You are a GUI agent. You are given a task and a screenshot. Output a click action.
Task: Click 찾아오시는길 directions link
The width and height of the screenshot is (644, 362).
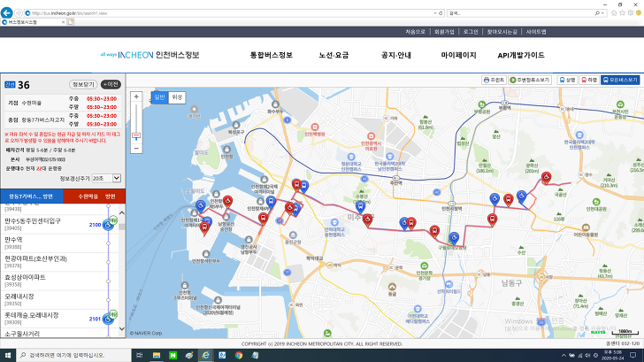[502, 32]
